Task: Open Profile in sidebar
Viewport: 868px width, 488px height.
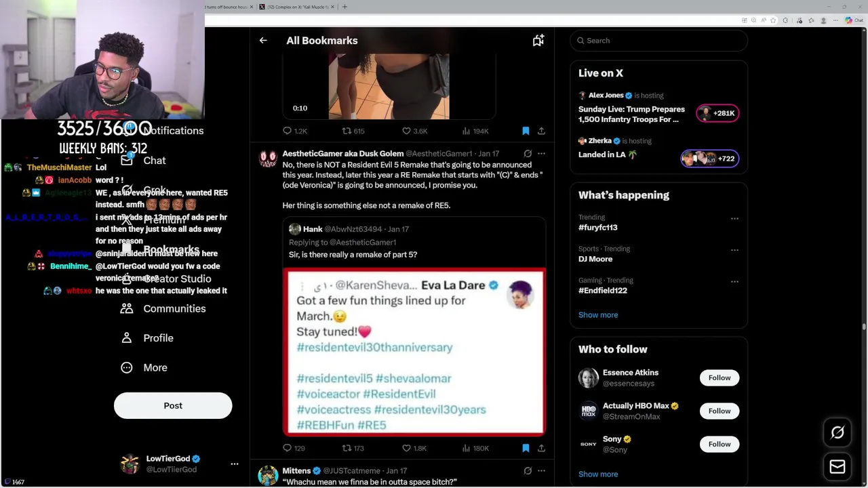Action: (147, 338)
